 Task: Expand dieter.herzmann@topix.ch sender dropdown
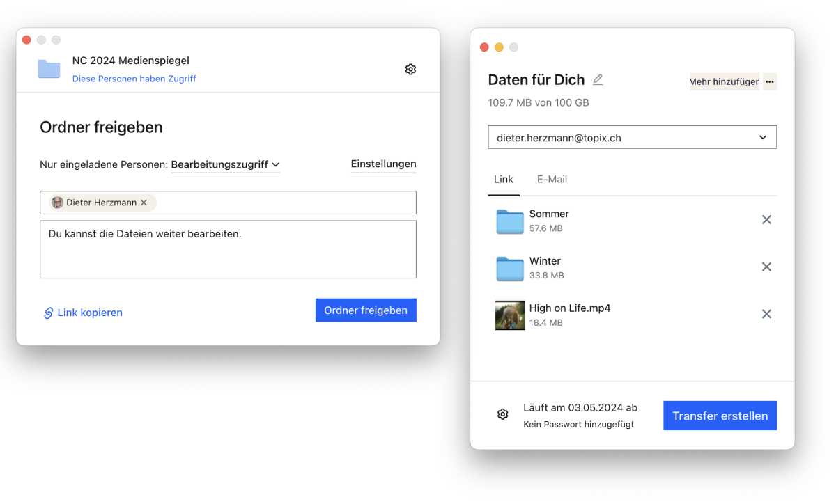(x=633, y=137)
